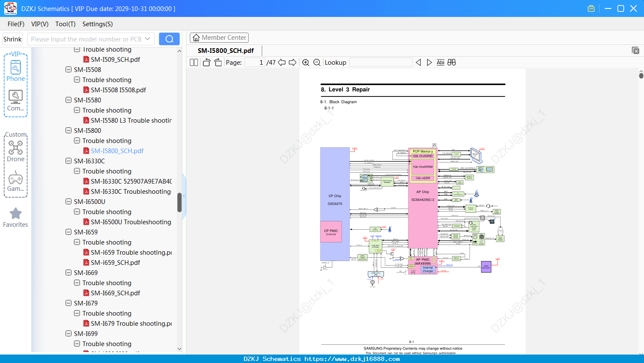Click the house icon of Member Center
The height and width of the screenshot is (363, 644).
tap(196, 38)
